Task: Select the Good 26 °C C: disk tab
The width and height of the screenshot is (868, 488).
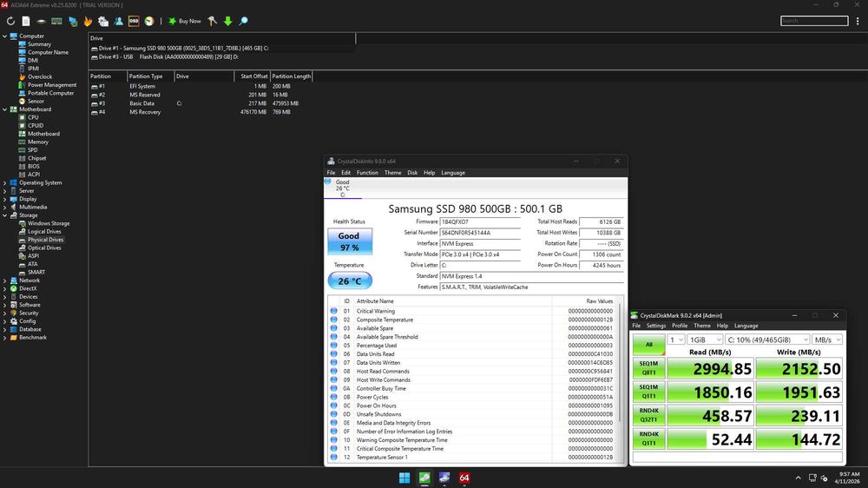Action: coord(343,188)
